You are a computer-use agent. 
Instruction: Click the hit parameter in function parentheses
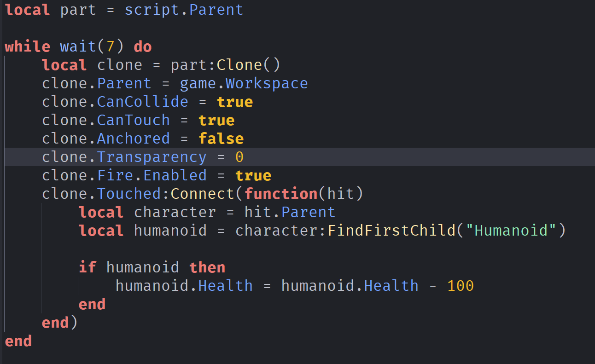coord(341,194)
